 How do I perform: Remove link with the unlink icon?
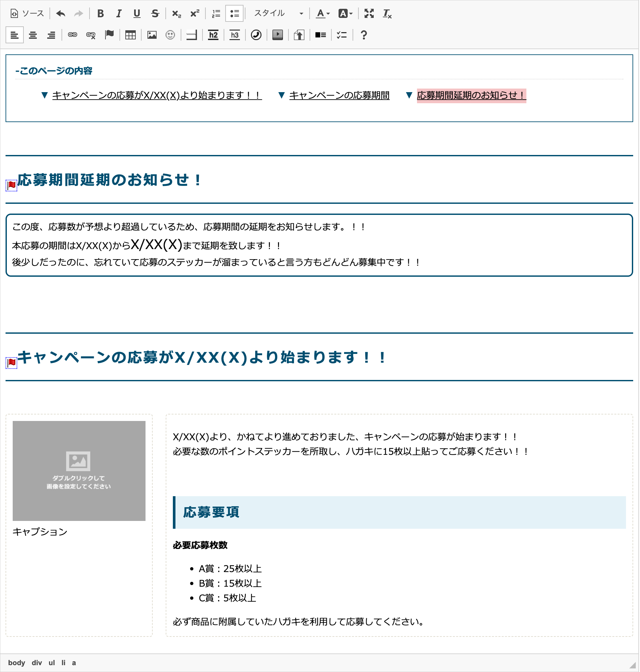[91, 35]
